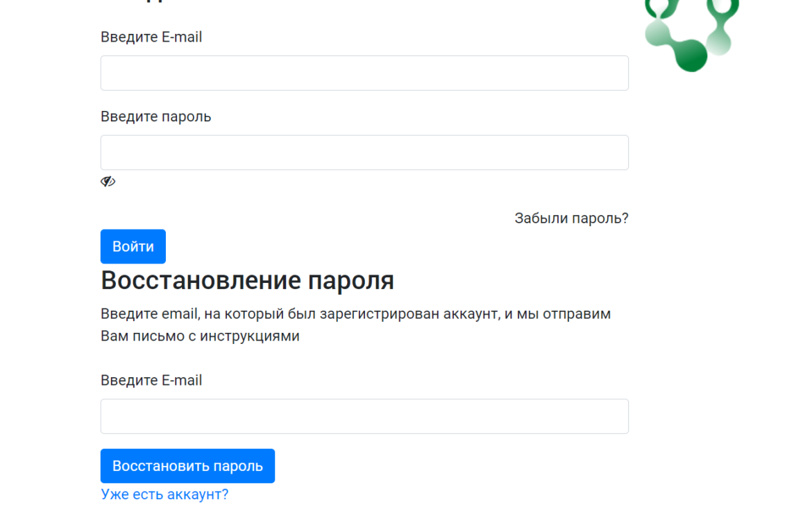Click the green logo image
Screen dimensions: 812x527
691,35
